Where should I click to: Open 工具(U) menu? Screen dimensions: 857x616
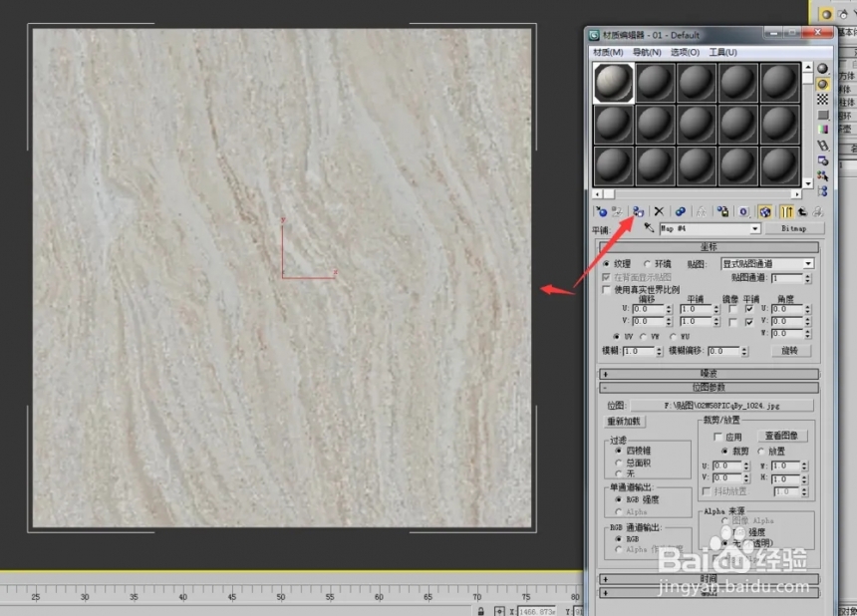722,52
